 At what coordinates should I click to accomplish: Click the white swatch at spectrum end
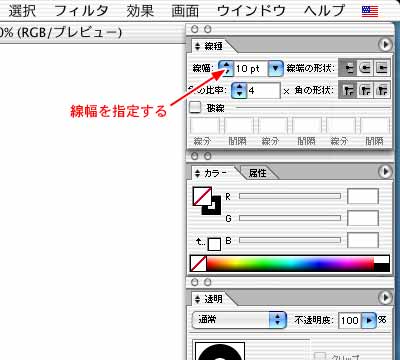point(382,260)
